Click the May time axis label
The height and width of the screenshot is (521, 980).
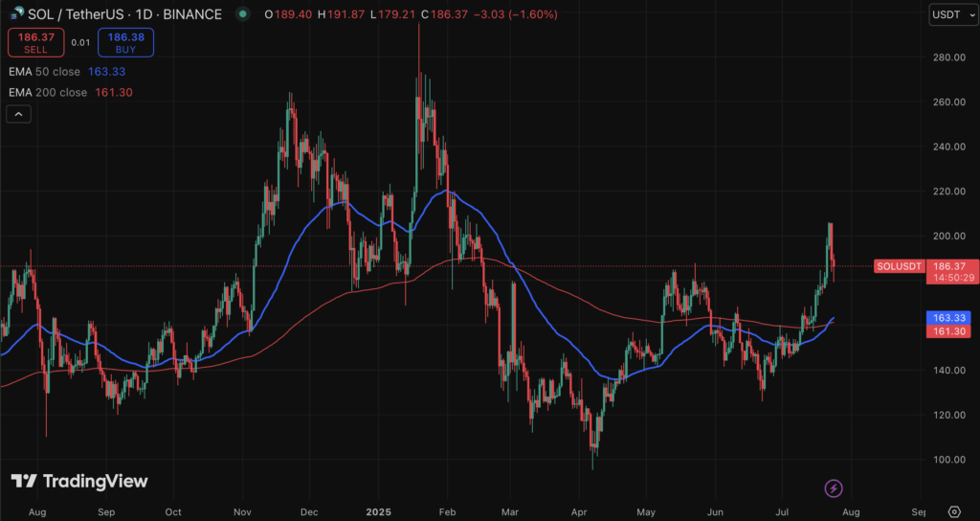point(647,511)
